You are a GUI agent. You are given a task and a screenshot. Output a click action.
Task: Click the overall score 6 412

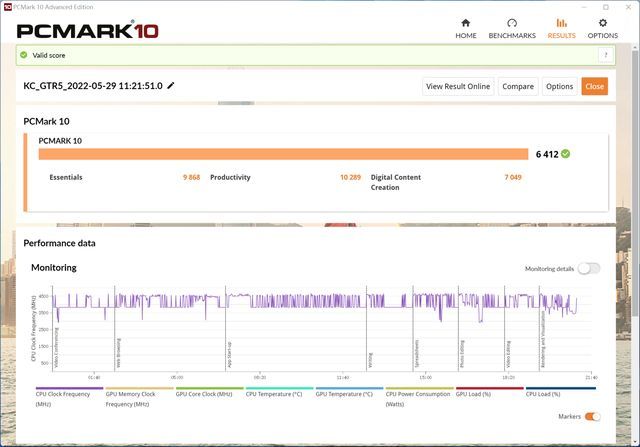pos(547,154)
